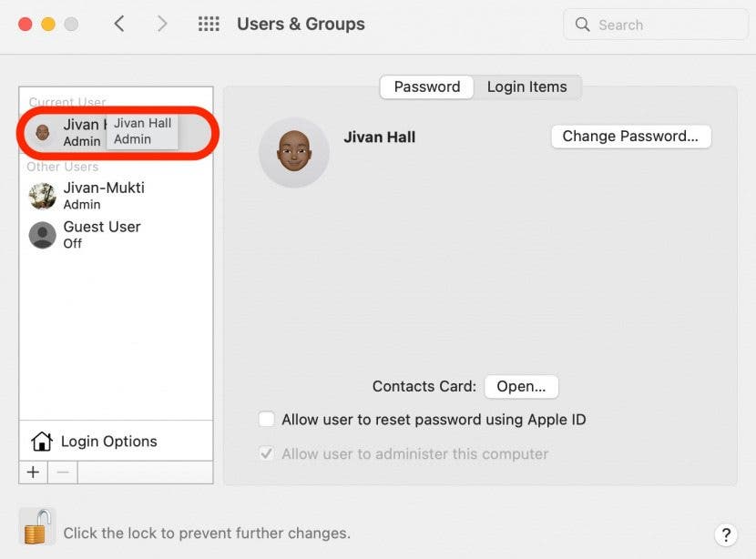Click the bold Jivan Hall name
756x559 pixels.
(x=380, y=137)
